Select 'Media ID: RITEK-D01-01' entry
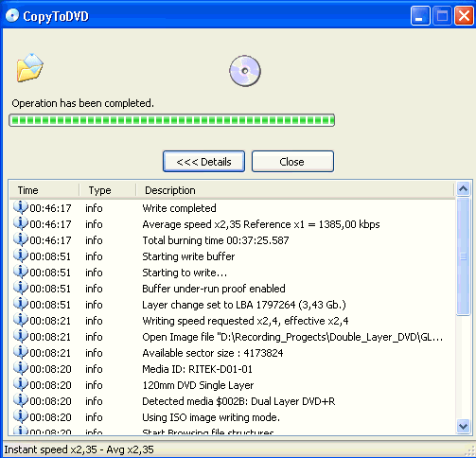 point(232,369)
